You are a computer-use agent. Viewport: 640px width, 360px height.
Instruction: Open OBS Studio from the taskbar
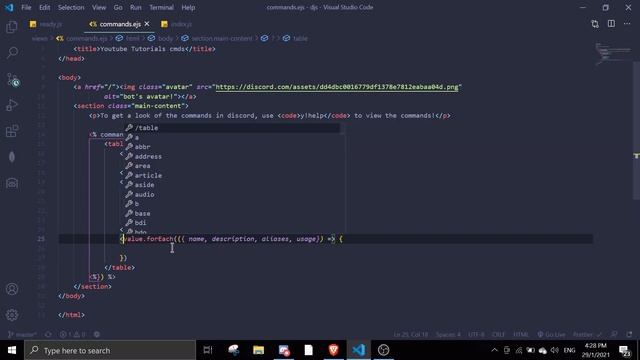tap(383, 350)
